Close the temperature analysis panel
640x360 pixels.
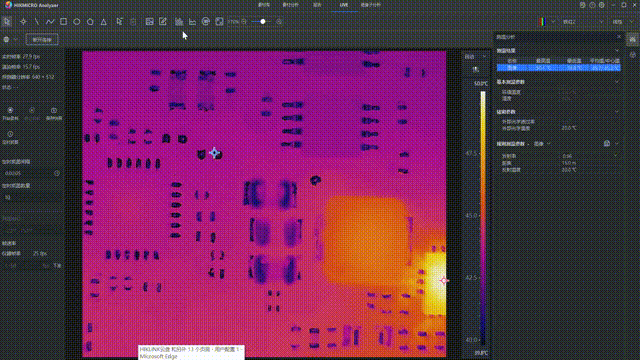click(619, 37)
